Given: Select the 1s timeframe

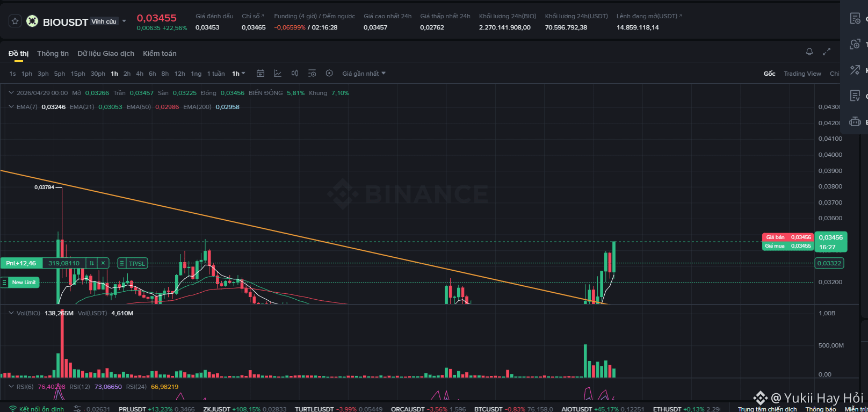Looking at the screenshot, I should tap(12, 74).
